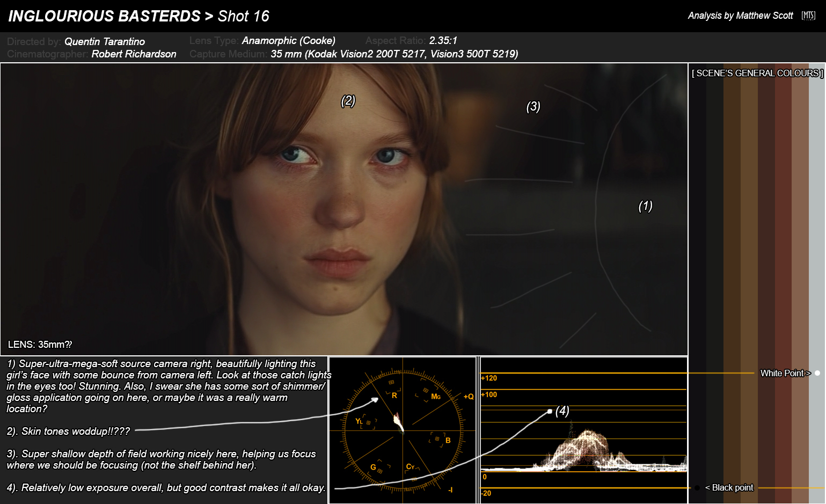826x504 pixels.
Task: Click the +100 waveform scale value
Action: 489,395
